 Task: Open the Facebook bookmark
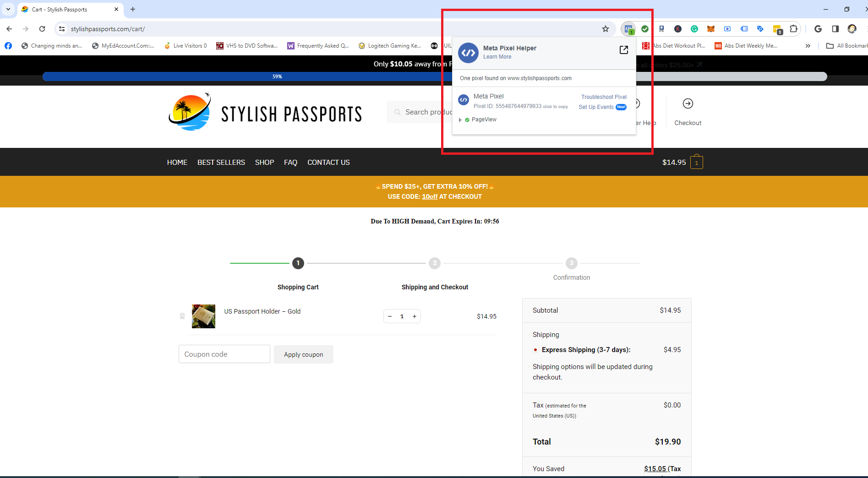[x=8, y=46]
